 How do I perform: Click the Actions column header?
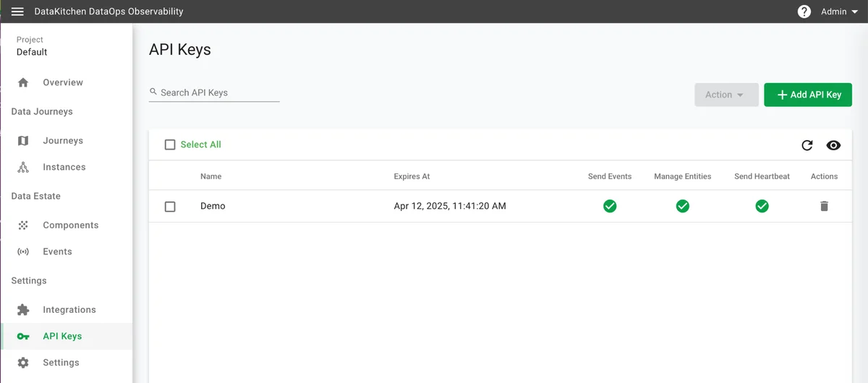click(x=824, y=176)
